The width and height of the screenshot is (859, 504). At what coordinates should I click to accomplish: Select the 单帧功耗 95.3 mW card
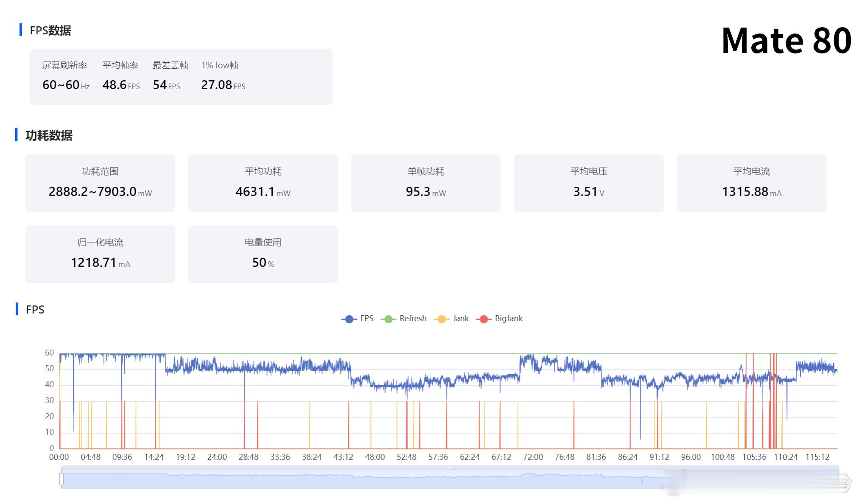(x=425, y=183)
